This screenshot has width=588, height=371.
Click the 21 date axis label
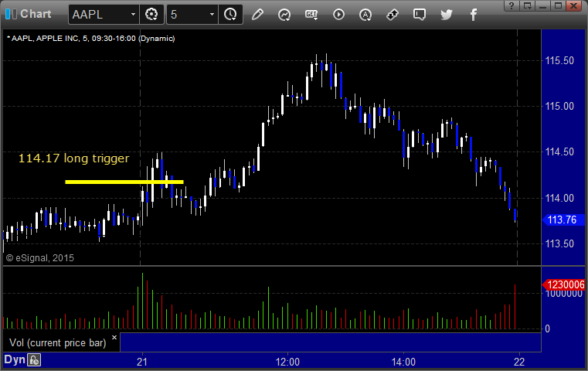click(x=142, y=362)
